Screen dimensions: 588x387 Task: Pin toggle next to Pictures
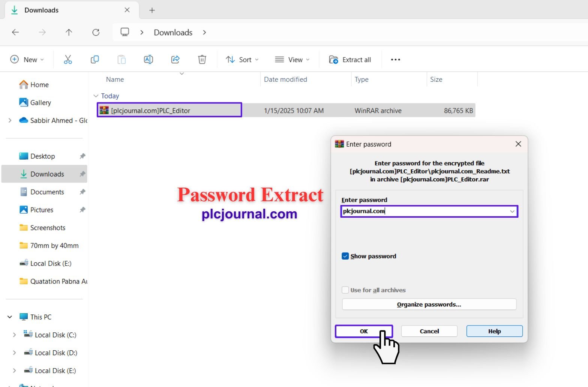pos(82,210)
